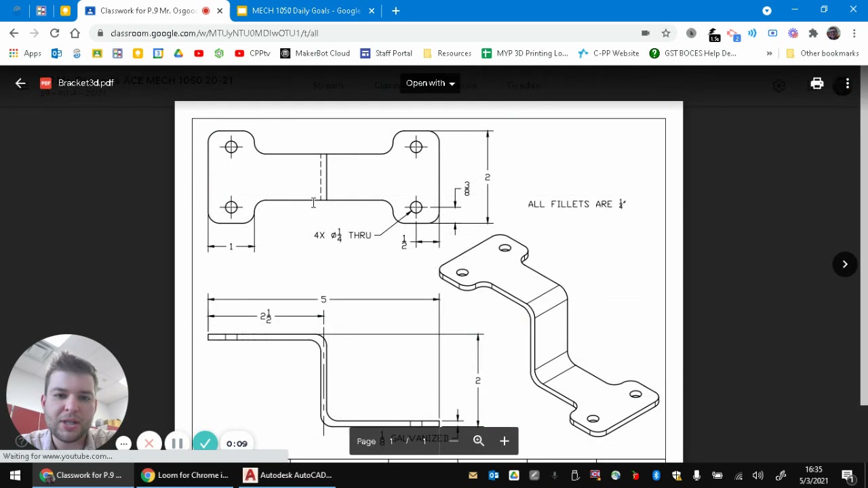Pause the Loom recording
The height and width of the screenshot is (488, 868).
[x=177, y=443]
